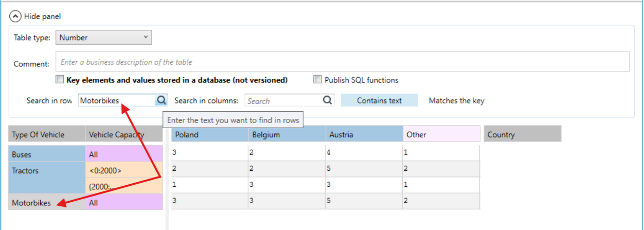This screenshot has width=644, height=230.
Task: Click the Other value in Buses row
Action: pos(441,153)
